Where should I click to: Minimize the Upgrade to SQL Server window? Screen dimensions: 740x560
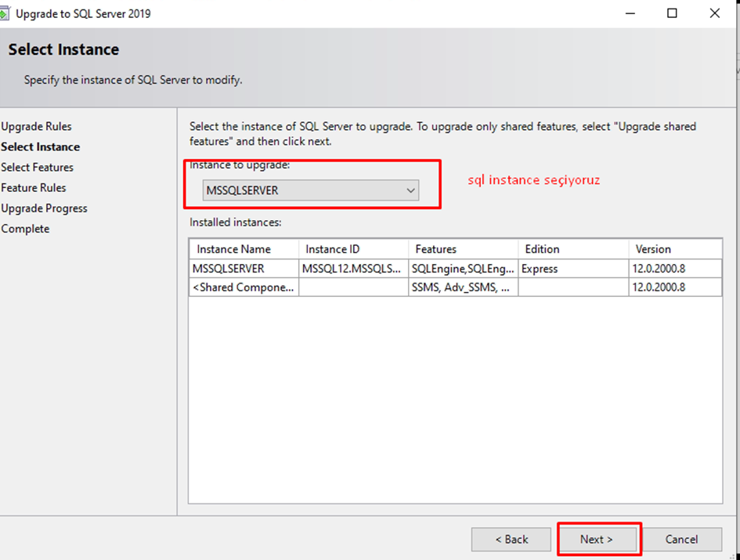tap(630, 13)
